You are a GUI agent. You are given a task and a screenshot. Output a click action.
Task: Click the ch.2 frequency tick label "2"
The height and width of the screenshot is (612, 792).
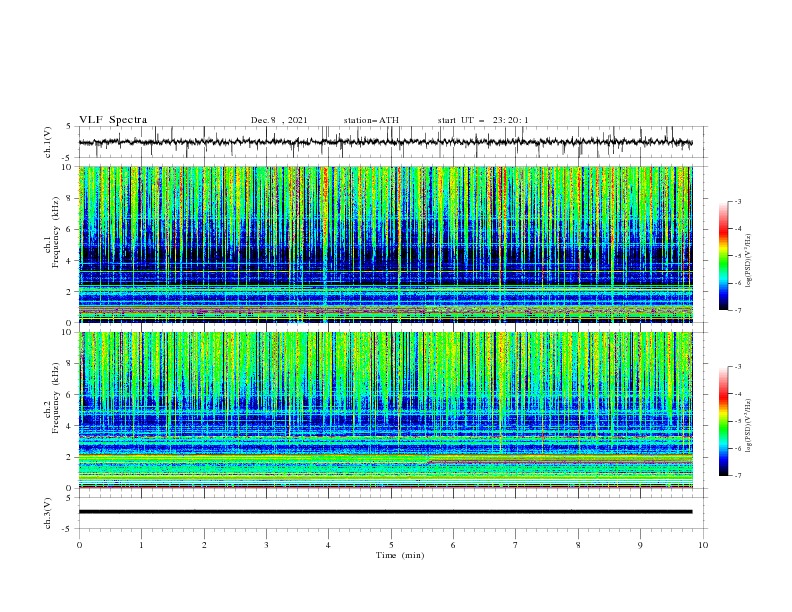pos(70,457)
